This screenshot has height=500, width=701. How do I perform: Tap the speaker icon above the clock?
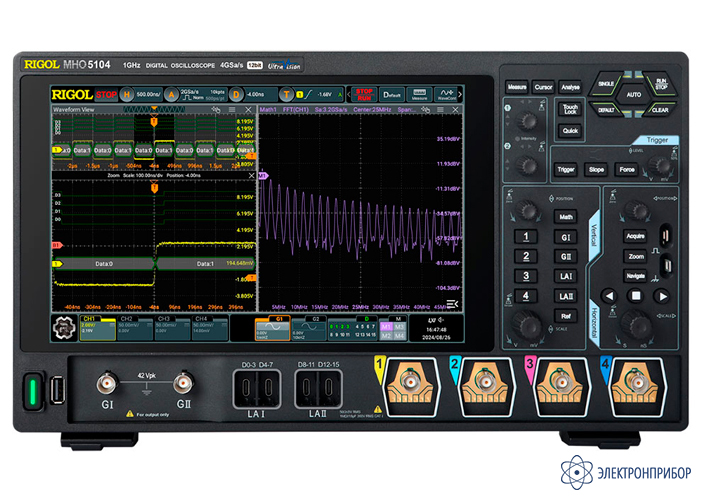point(441,320)
